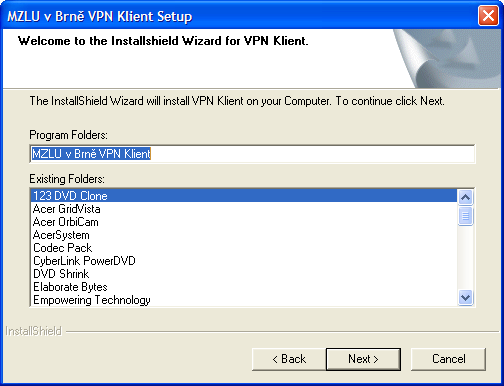Viewport: 504px width, 386px height.
Task: Cancel the VPN Klient setup
Action: pyautogui.click(x=448, y=359)
